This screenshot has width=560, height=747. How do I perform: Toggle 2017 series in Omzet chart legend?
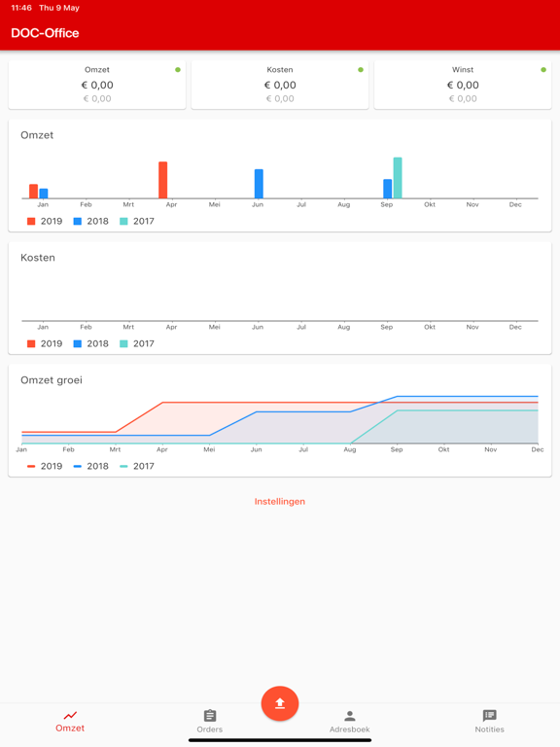click(137, 221)
